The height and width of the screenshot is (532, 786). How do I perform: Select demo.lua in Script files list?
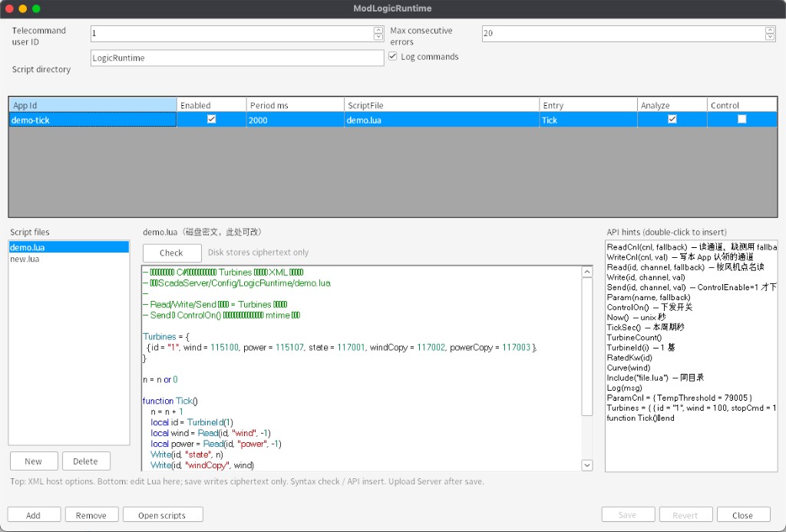click(68, 247)
